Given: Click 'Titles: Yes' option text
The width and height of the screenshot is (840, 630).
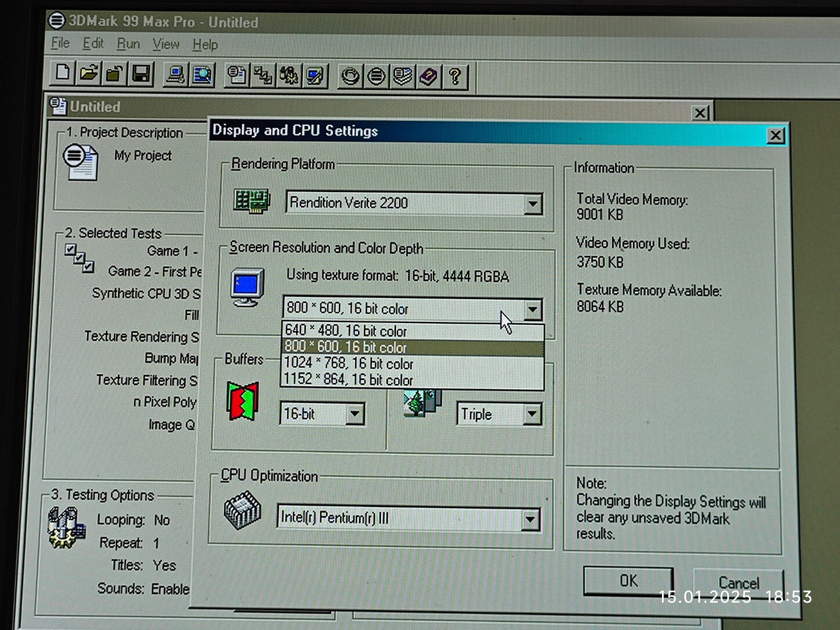Looking at the screenshot, I should point(143,565).
